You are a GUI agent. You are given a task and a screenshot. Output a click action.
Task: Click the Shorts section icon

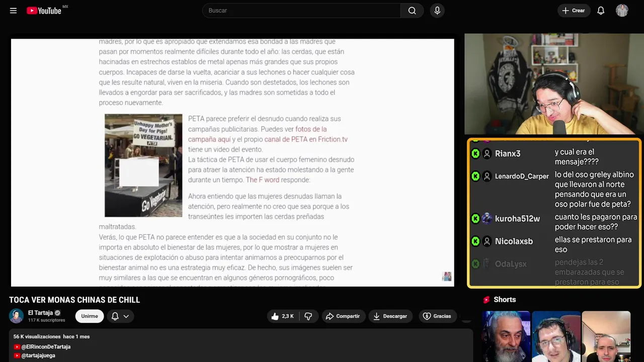[x=487, y=300]
